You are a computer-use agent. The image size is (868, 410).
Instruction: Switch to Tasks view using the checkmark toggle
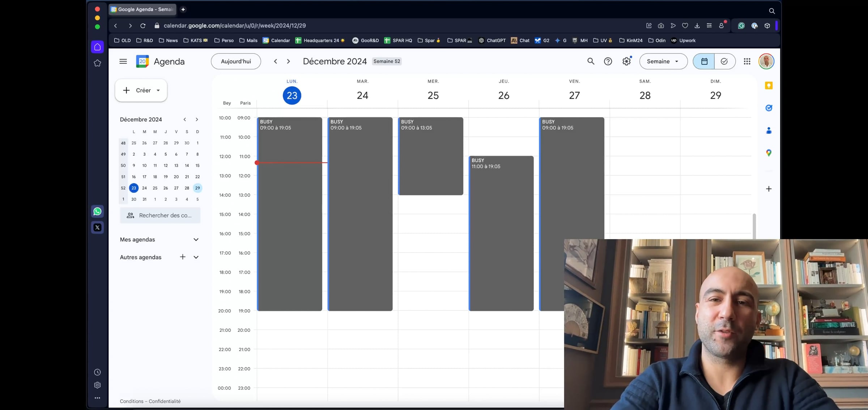(x=724, y=61)
